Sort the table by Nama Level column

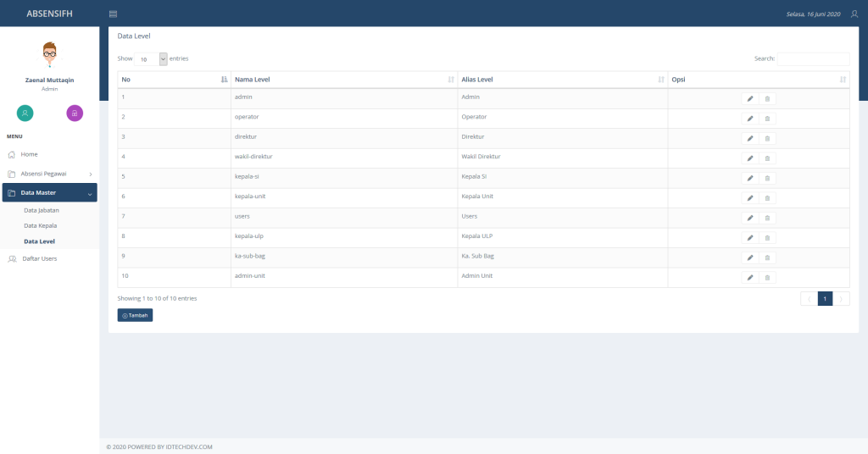pyautogui.click(x=344, y=80)
